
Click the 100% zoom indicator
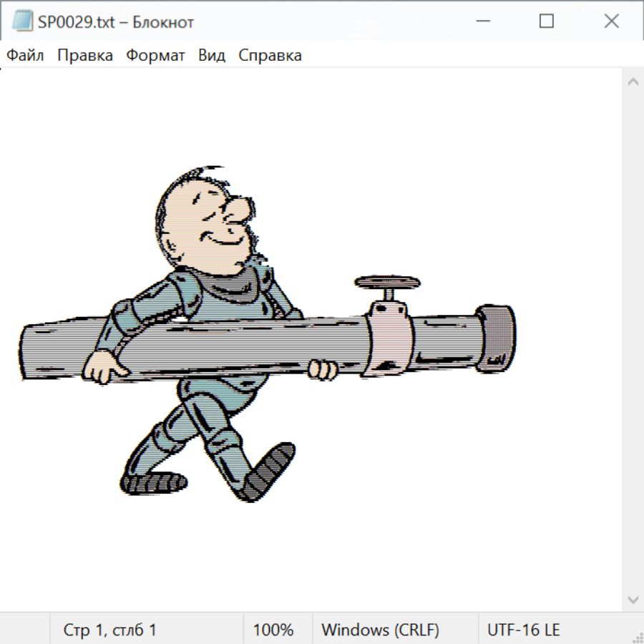(273, 630)
